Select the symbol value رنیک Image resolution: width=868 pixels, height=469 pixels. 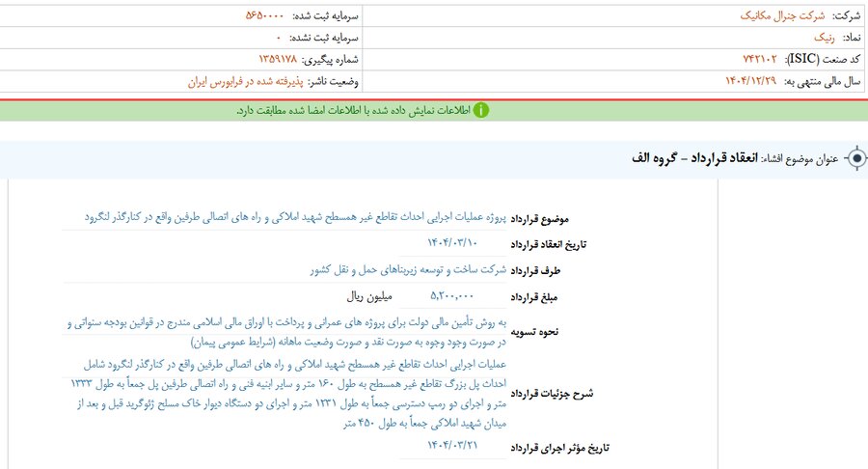coord(825,38)
